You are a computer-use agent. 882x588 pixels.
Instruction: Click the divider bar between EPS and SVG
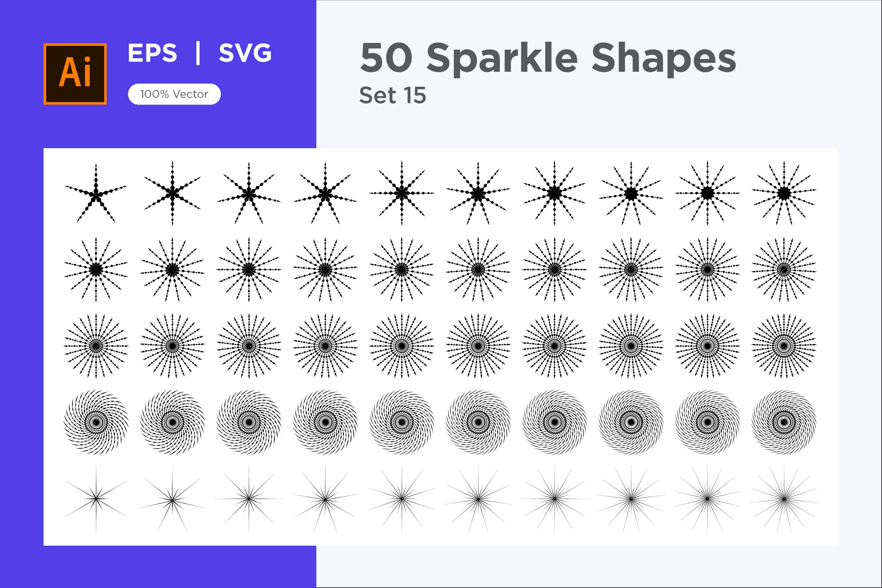(x=198, y=53)
